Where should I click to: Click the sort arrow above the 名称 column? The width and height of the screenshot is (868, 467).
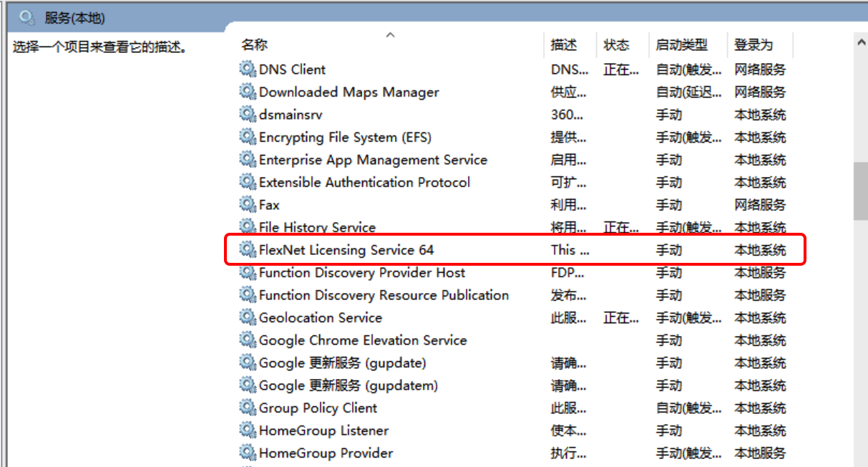coord(390,34)
